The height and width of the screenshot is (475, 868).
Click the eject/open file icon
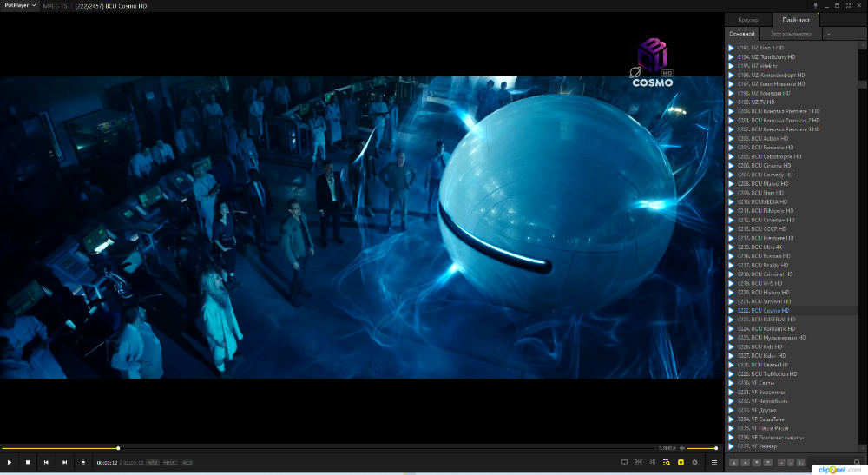(x=83, y=462)
